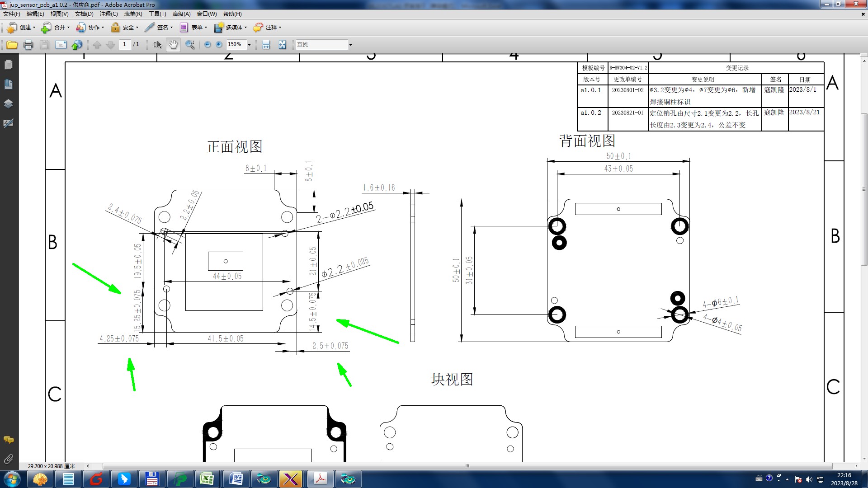The width and height of the screenshot is (868, 488).
Task: Expand the 150% zoom level dropdown
Action: coord(249,45)
